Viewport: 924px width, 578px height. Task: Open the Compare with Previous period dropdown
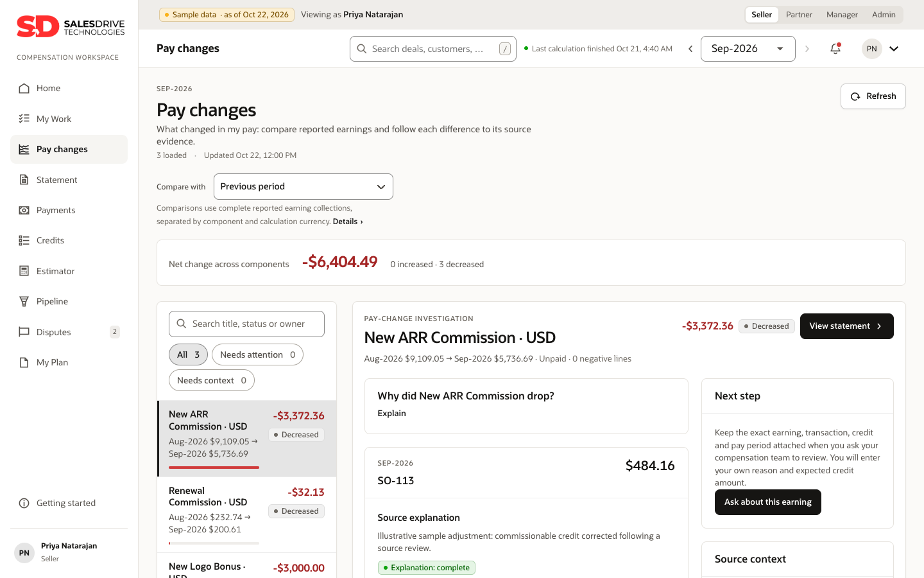pos(304,186)
